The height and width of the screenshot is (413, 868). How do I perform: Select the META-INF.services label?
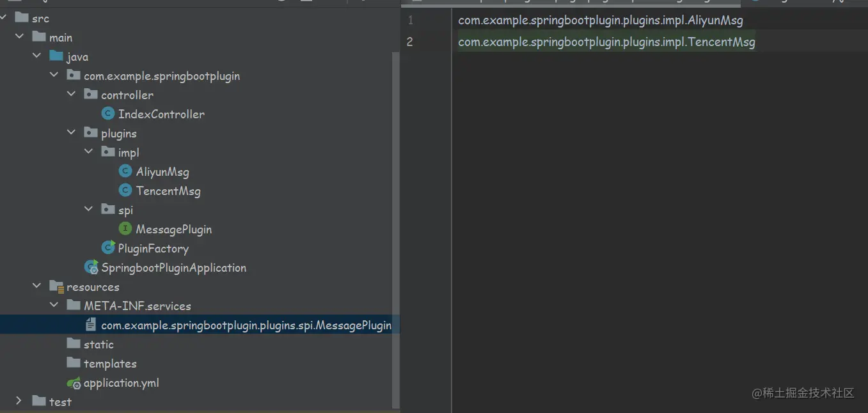coord(138,306)
